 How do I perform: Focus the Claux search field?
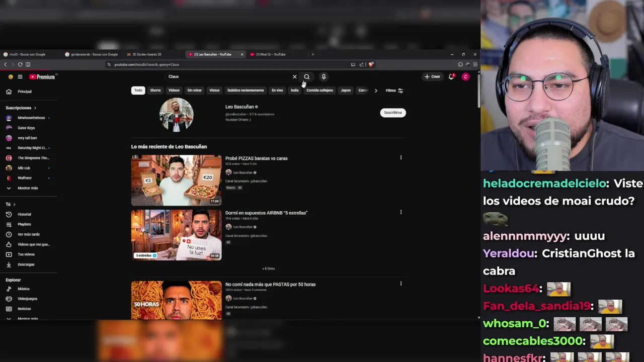(x=229, y=77)
